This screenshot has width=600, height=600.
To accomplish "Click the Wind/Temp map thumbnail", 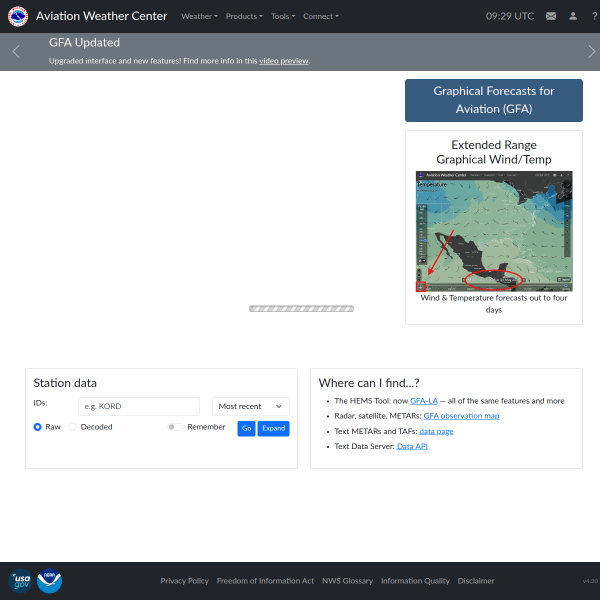I will (x=494, y=231).
